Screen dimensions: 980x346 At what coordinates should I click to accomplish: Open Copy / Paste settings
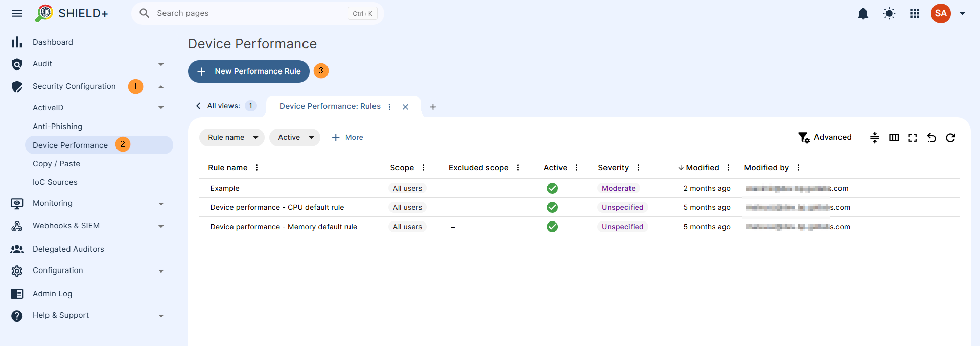tap(56, 164)
